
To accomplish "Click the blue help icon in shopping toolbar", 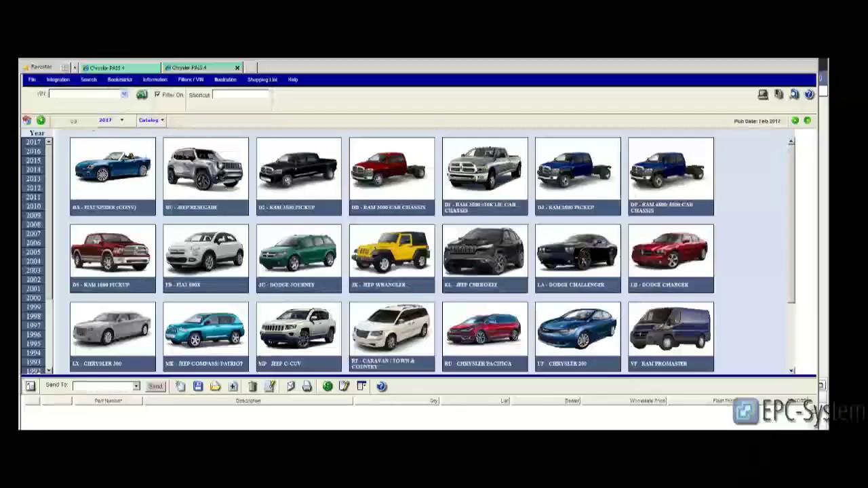I will [381, 386].
